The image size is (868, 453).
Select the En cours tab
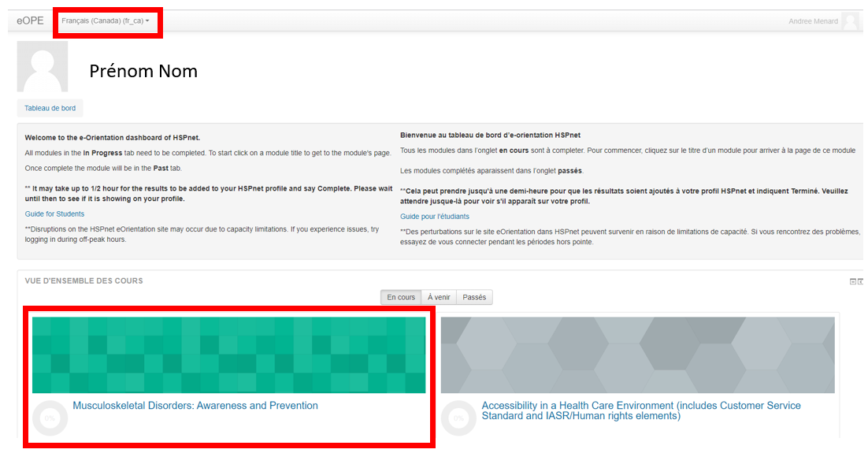pyautogui.click(x=401, y=297)
